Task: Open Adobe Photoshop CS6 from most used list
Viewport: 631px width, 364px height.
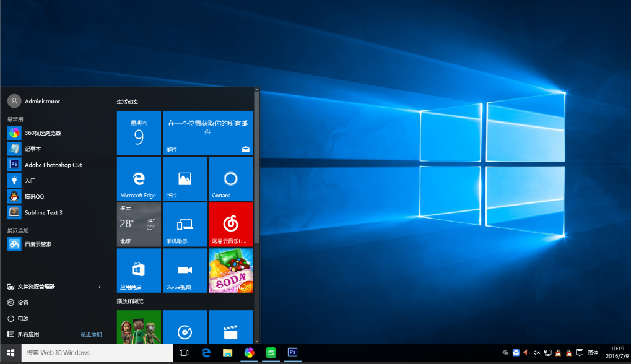Action: [53, 165]
